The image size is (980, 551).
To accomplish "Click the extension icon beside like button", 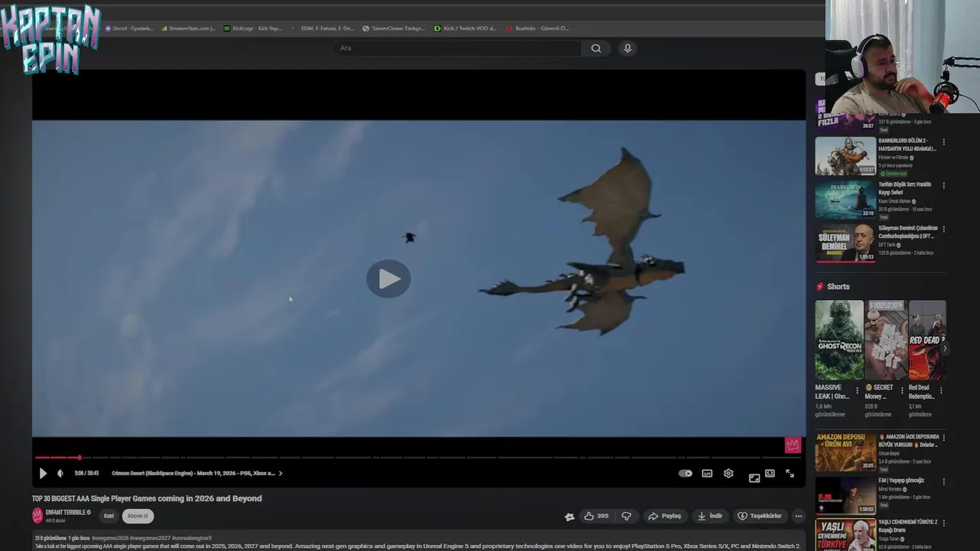I will coord(570,517).
